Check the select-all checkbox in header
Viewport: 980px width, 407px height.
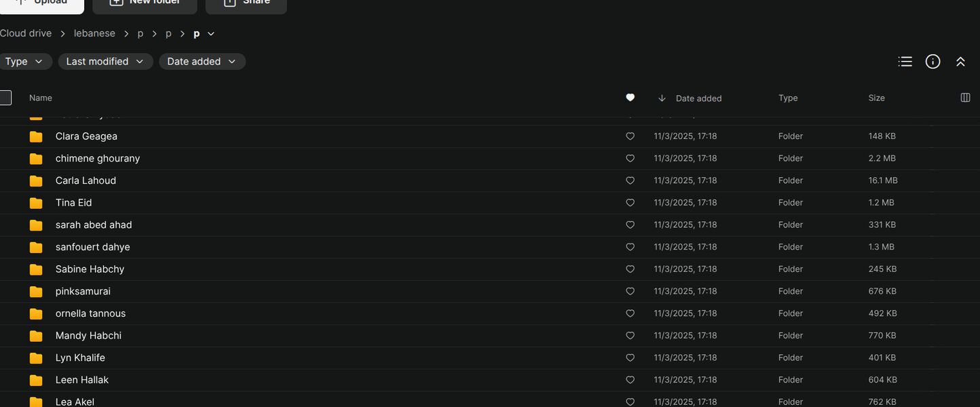5,98
